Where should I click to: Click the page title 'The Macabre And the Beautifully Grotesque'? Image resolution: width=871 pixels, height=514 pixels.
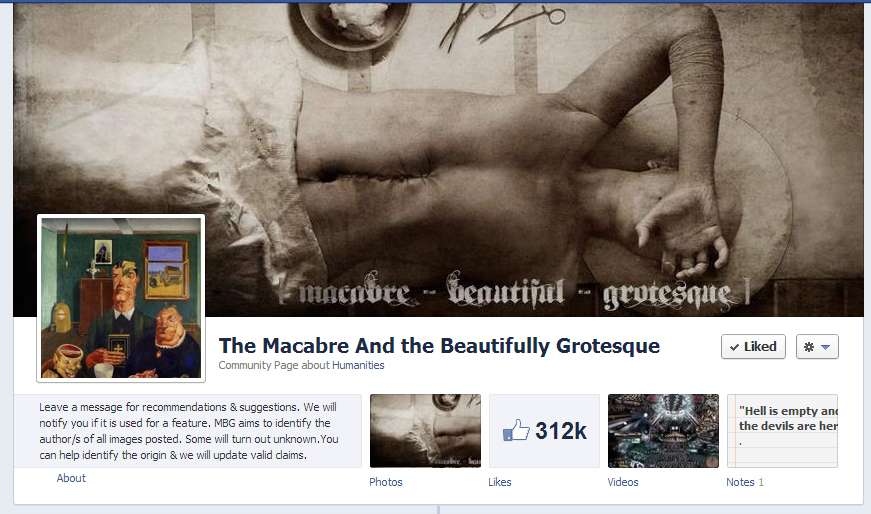(x=439, y=346)
